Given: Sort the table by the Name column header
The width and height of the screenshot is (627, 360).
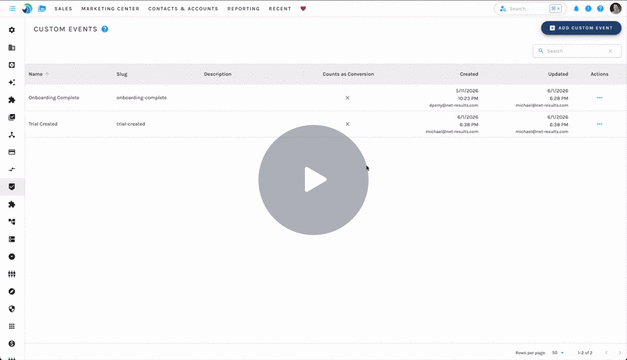Looking at the screenshot, I should coord(36,74).
